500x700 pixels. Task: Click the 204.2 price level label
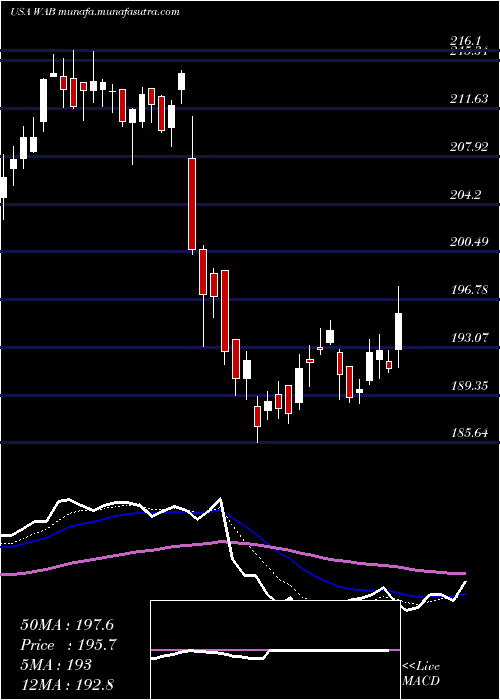466,194
